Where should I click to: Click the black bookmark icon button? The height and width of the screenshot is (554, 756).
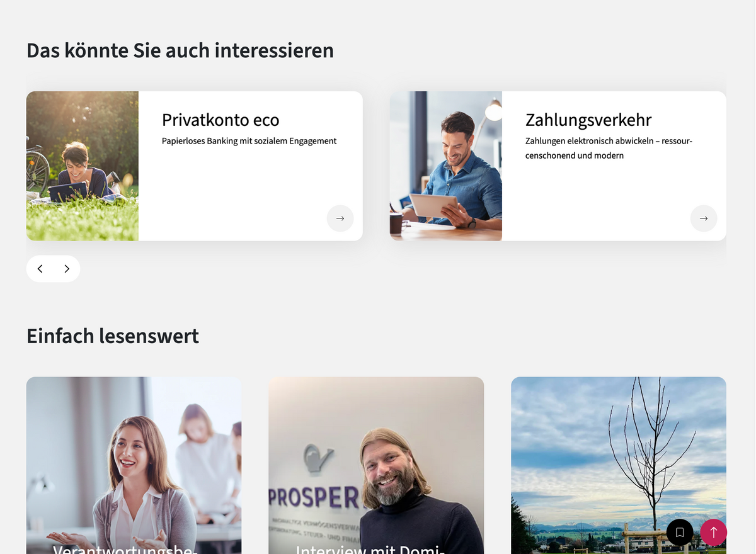pos(680,533)
